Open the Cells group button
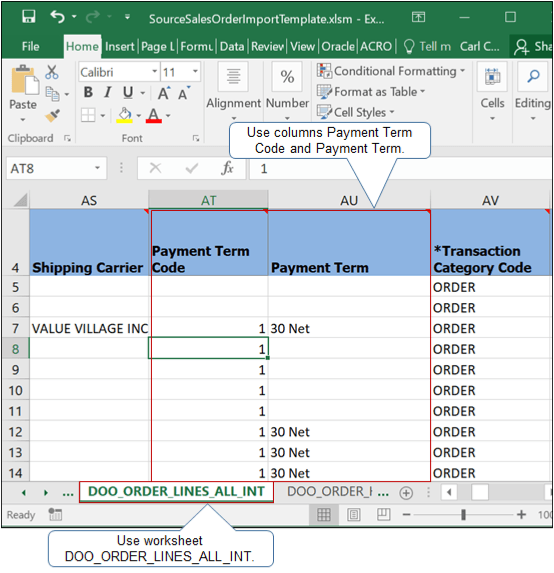Screen dimensions: 554x573 point(492,91)
